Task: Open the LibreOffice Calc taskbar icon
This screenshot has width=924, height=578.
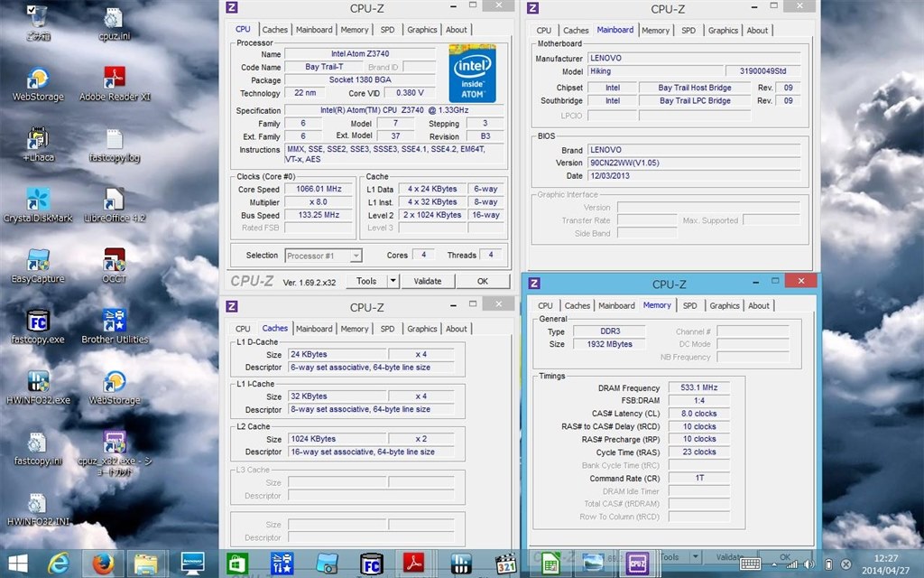Action: 550,564
